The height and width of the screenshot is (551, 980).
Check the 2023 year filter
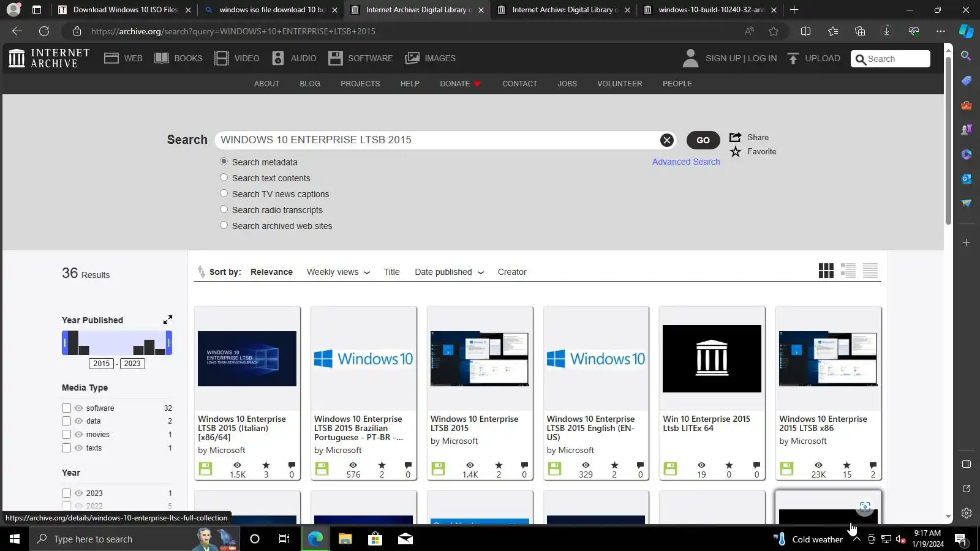tap(66, 493)
